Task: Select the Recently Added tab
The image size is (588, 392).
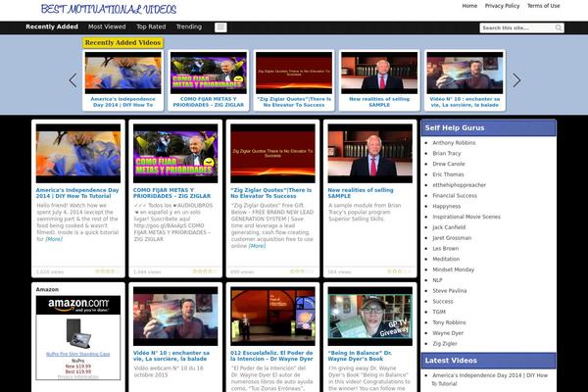Action: [52, 26]
